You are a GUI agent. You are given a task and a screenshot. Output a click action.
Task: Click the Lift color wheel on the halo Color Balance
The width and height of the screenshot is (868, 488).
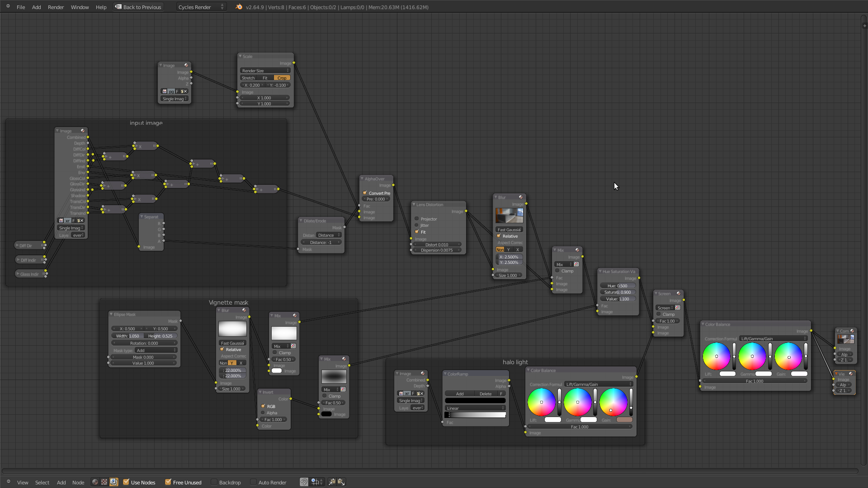[x=542, y=402]
